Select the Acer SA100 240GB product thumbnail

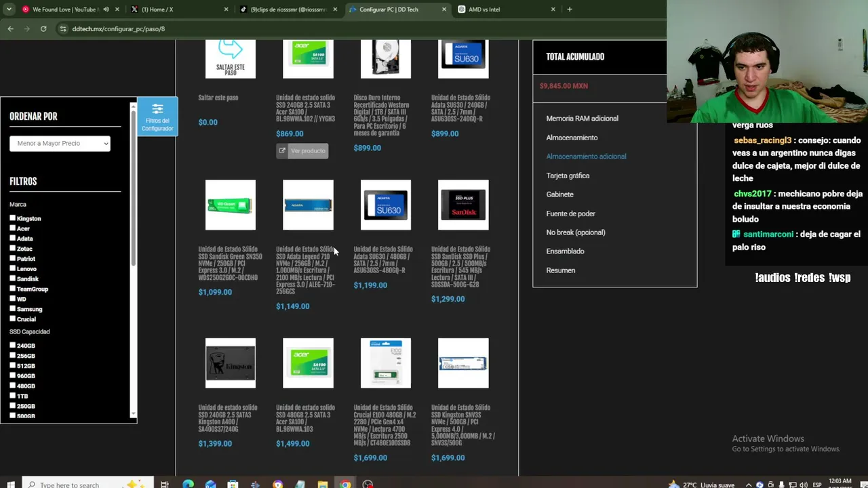308,59
